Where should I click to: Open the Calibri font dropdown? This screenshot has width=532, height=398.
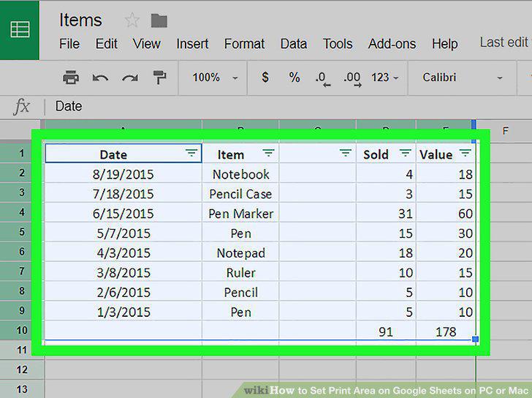pos(462,78)
